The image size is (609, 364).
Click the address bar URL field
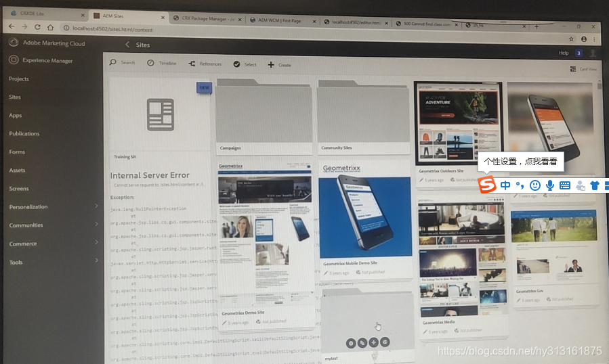[x=311, y=33]
